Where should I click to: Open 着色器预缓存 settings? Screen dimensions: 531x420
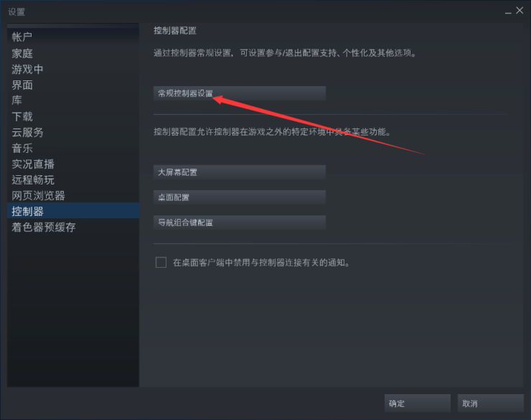click(72, 227)
